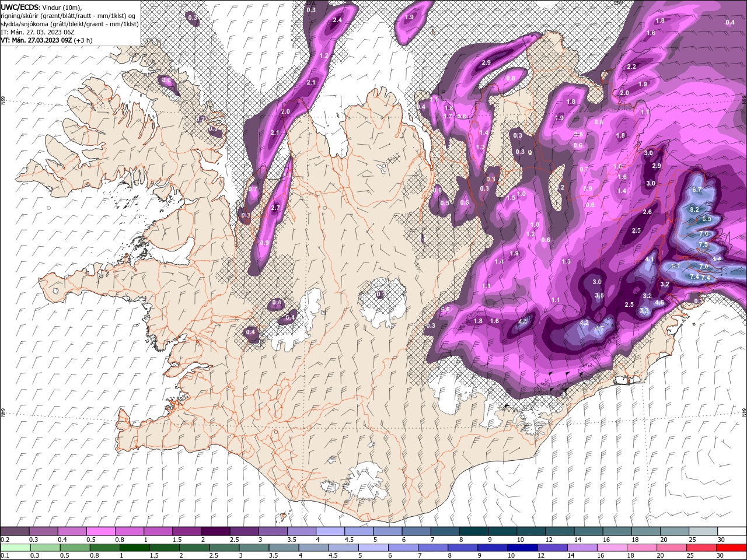Click the 2.4 value at the top of the map
This screenshot has height=560, width=747.
(337, 20)
